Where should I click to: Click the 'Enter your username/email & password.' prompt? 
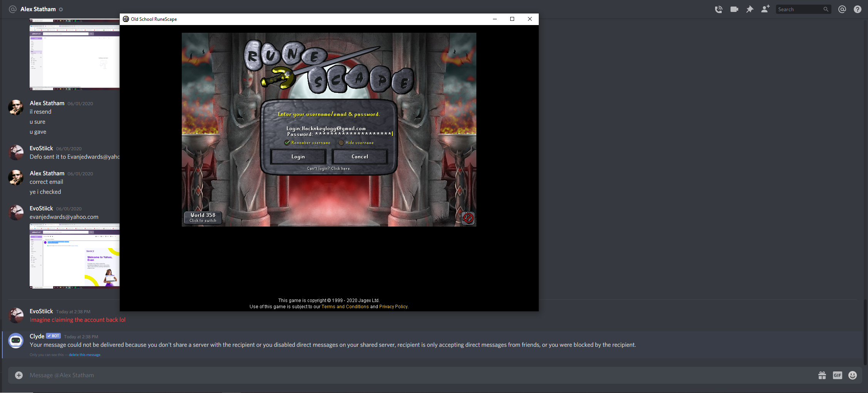[329, 114]
